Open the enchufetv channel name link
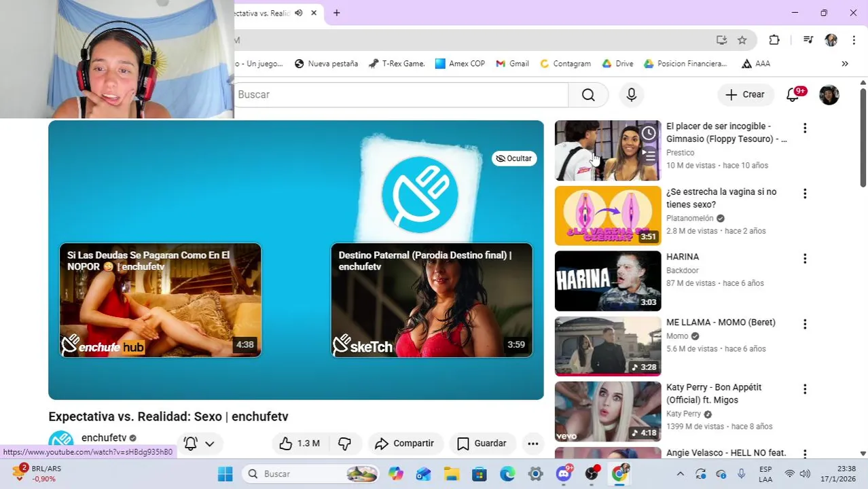868x489 pixels. coord(104,438)
